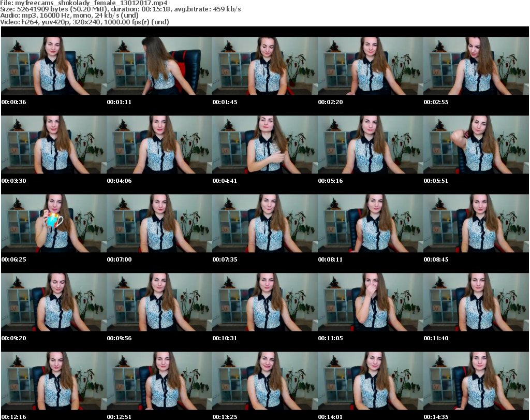Image resolution: width=530 pixels, height=420 pixels.
Task: Click the Audio info line mp3 16000 Hz
Action: point(69,16)
